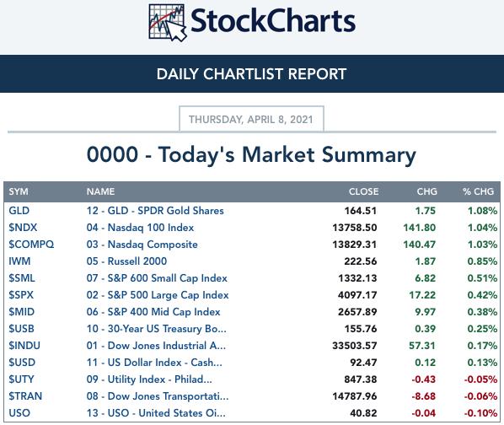Click the StockCharts wordmark text

point(273,21)
